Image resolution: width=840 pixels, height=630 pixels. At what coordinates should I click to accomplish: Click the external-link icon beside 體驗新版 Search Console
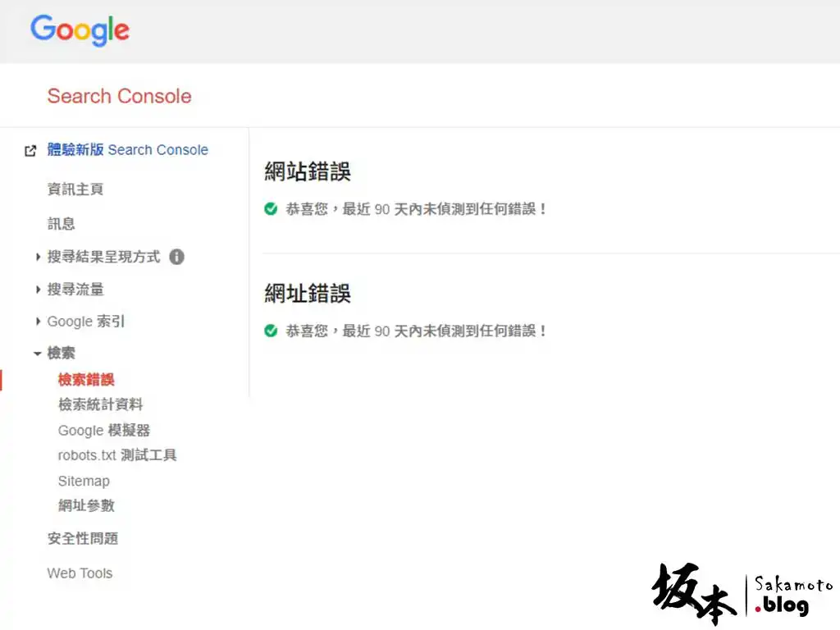[x=30, y=150]
